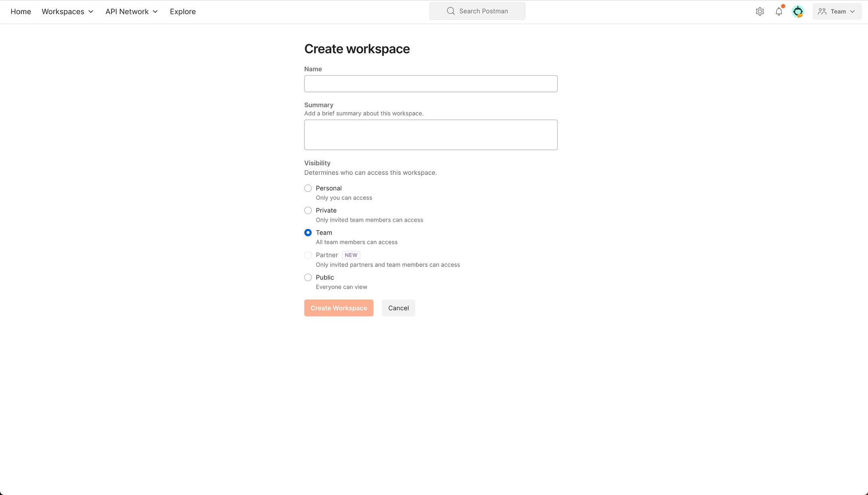Screen dimensions: 868x495
Task: Cancel workspace creation
Action: click(398, 308)
